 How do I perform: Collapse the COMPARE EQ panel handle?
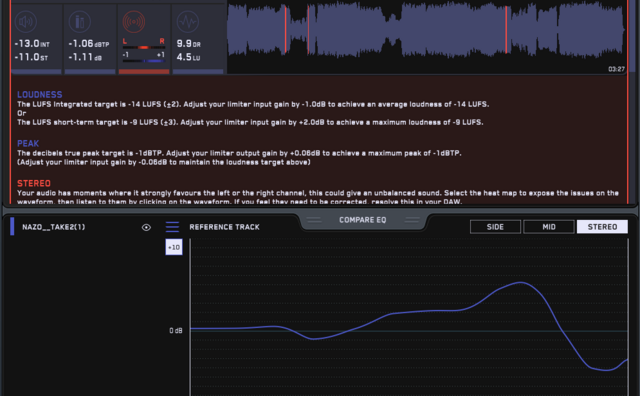[x=362, y=220]
